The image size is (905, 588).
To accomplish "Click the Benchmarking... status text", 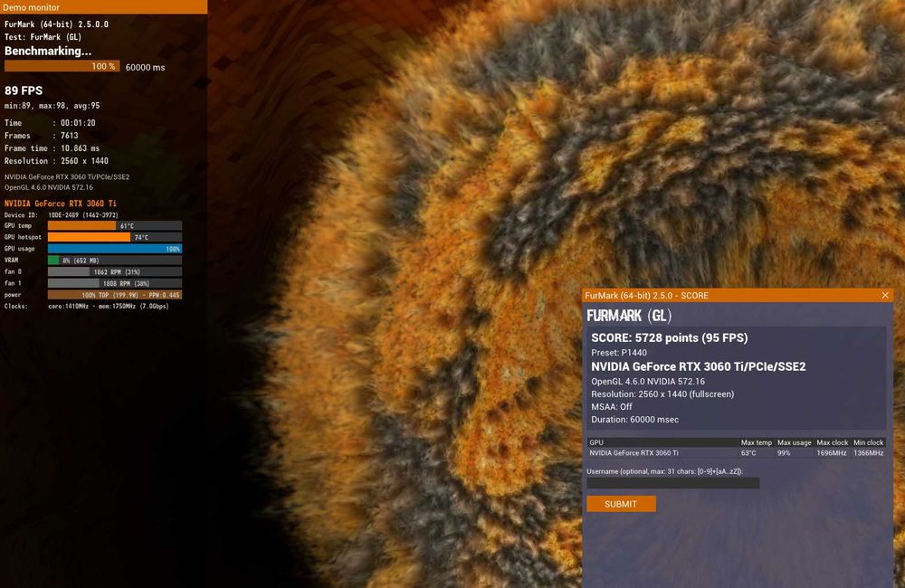I will 48,51.
